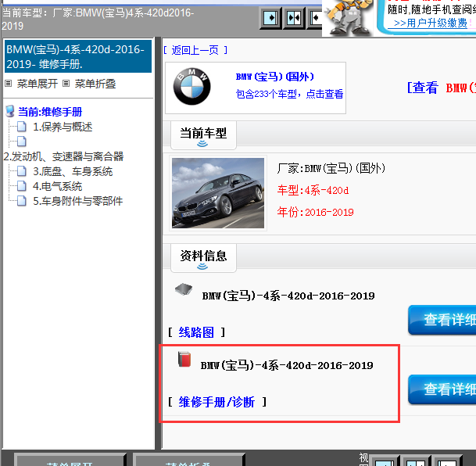476x466 pixels.
Task: Click 厂家:BMW(宝马)(国外) text
Action: pos(331,168)
